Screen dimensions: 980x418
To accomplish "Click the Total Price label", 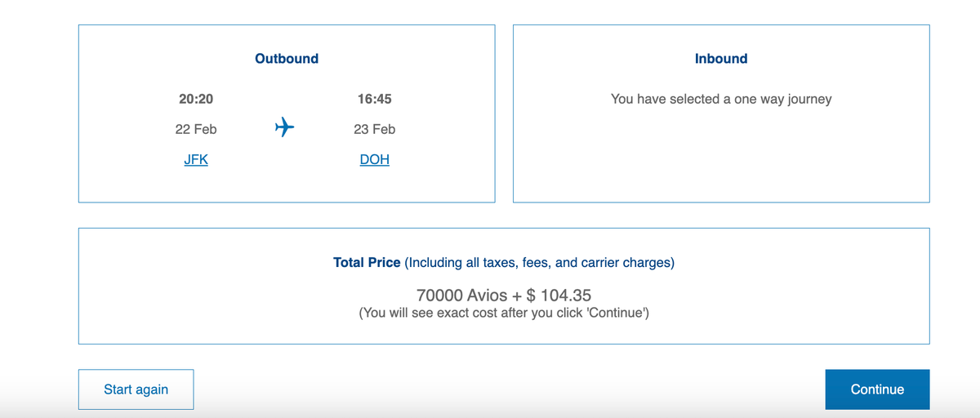I will [x=367, y=263].
